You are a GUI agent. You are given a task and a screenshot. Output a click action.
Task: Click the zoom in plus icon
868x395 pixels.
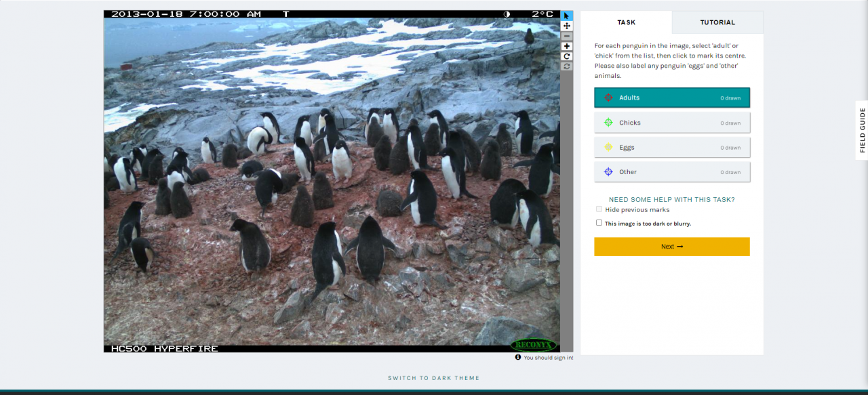point(567,46)
